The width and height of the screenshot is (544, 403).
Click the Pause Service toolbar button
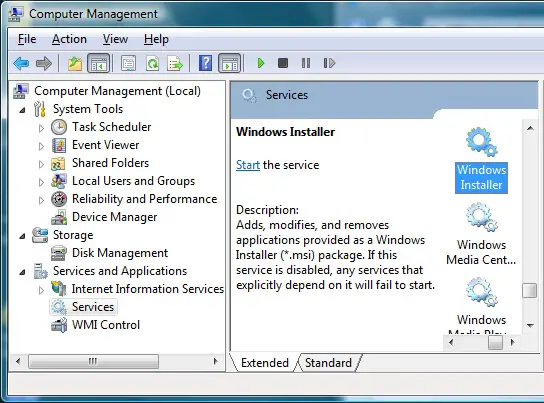pyautogui.click(x=306, y=63)
